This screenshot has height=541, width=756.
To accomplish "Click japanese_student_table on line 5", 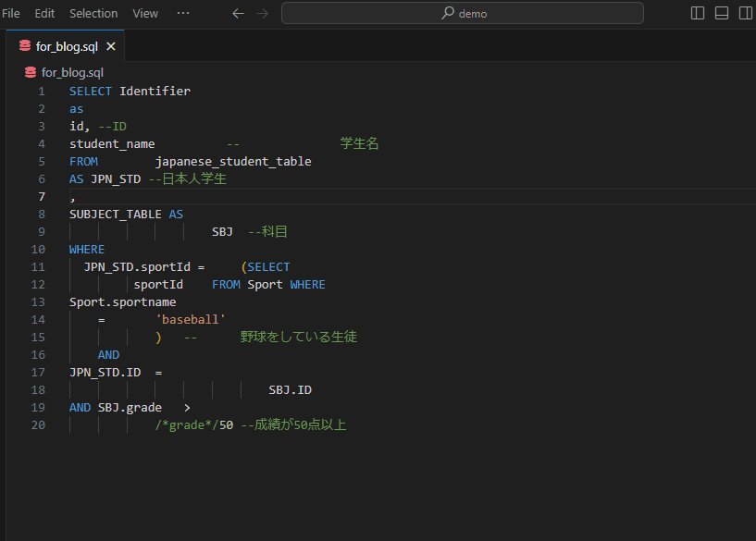I will [x=233, y=162].
